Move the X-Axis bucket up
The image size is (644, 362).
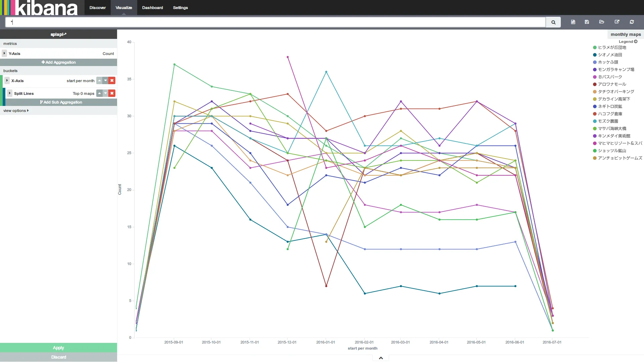point(99,80)
